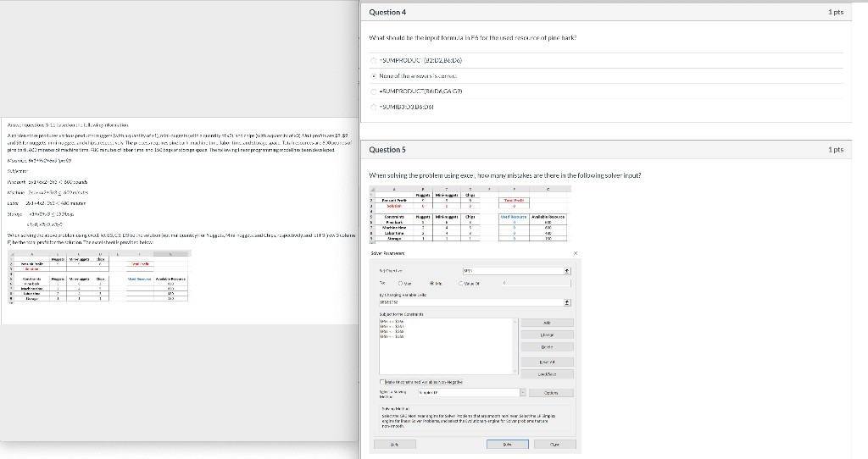
Task: Click the 'Question 4' heading
Action: tap(387, 12)
